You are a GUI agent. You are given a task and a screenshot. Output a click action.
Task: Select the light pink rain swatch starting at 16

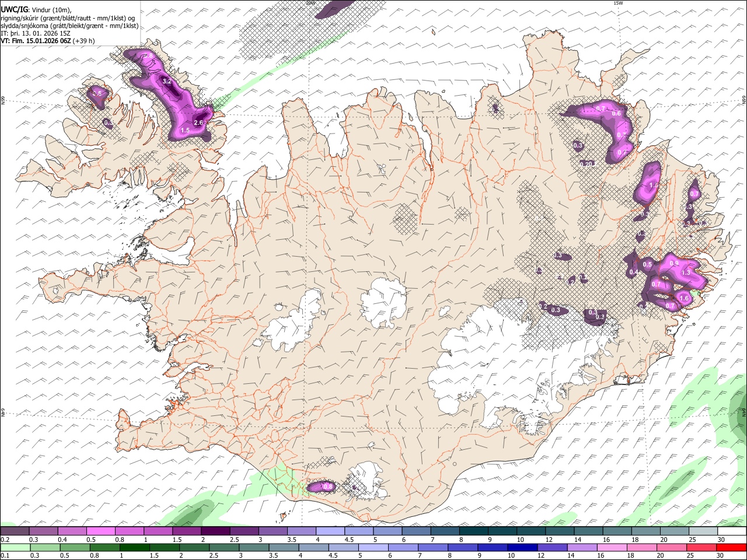612,547
